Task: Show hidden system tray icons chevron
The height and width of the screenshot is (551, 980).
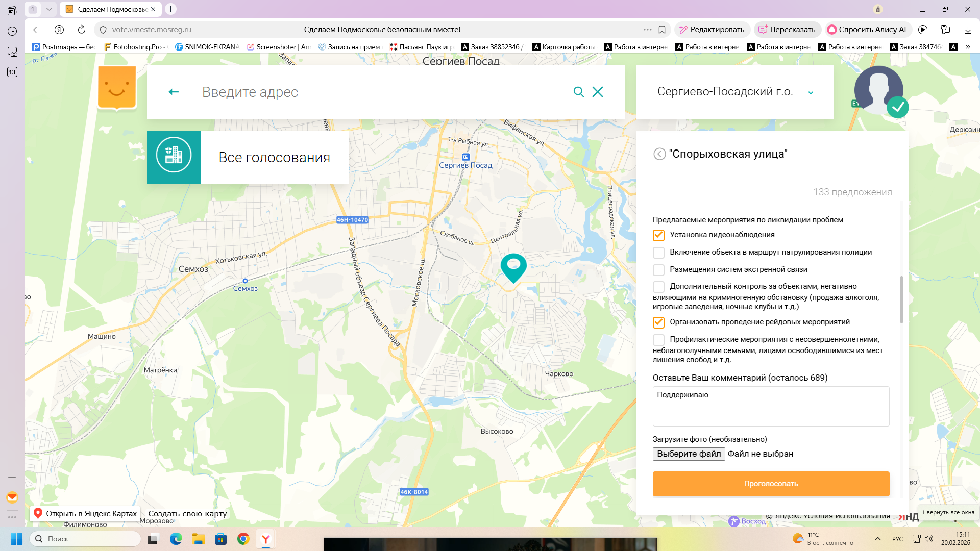Action: (878, 539)
